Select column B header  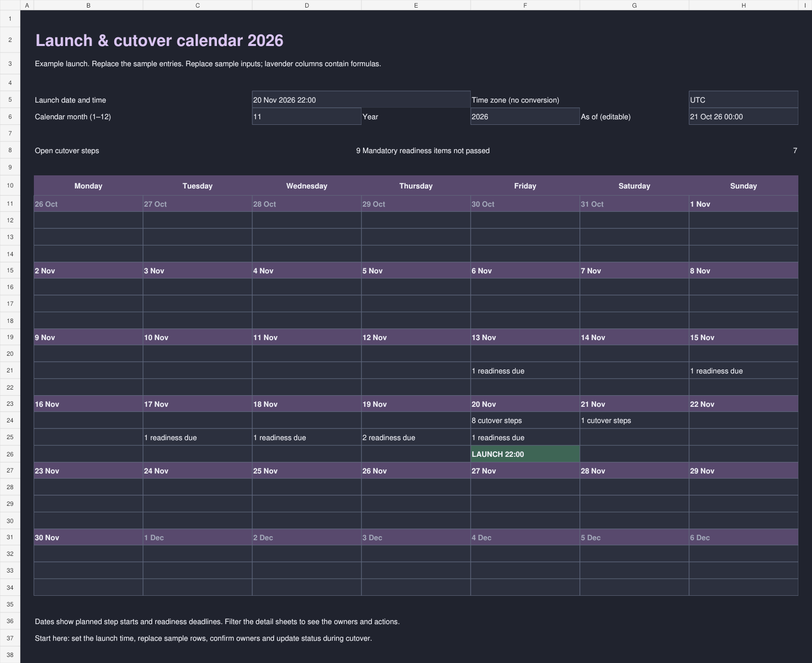(88, 5)
